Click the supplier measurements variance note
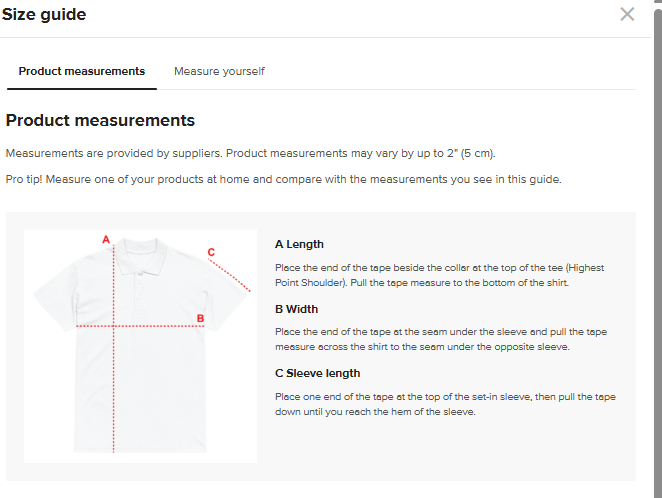 pos(250,154)
